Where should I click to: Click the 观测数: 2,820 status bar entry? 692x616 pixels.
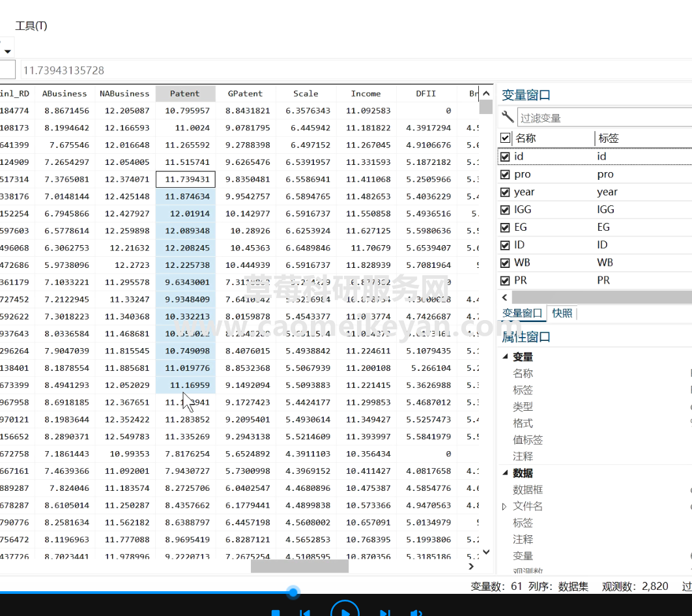(635, 587)
